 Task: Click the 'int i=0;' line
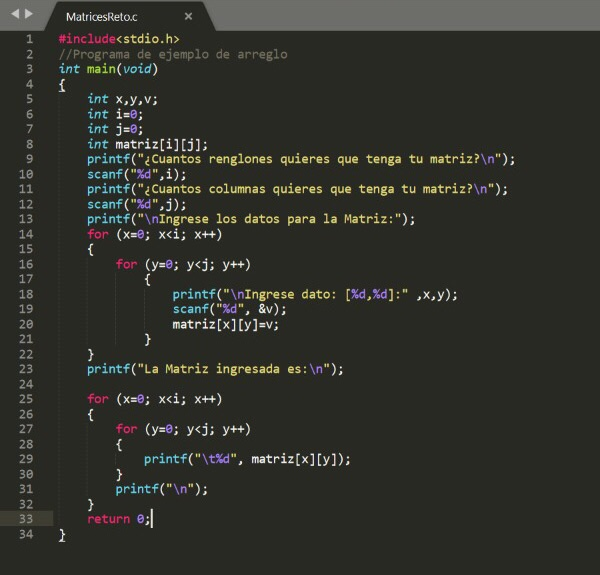click(115, 114)
